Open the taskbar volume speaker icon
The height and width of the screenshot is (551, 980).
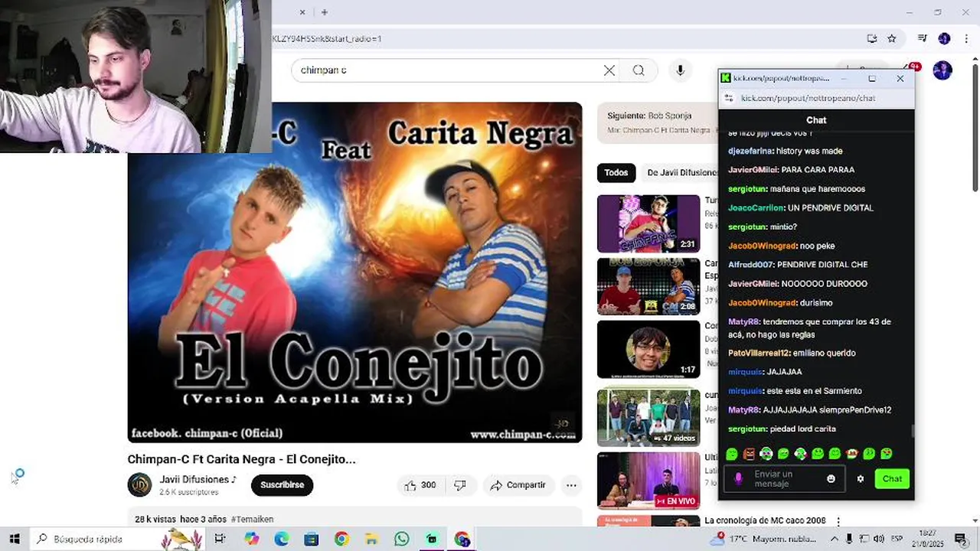point(878,539)
